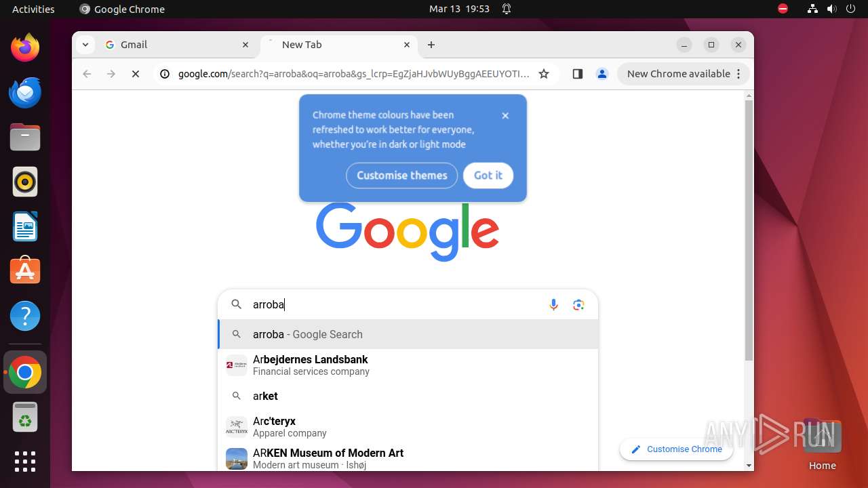Dismiss the Chrome theme colours popup
868x488 pixels.
pyautogui.click(x=505, y=116)
